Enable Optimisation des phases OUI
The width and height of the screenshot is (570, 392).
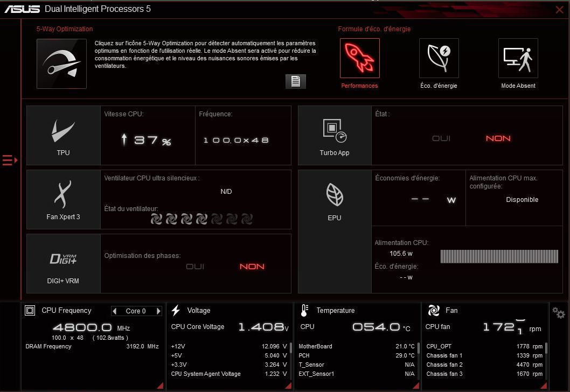195,267
